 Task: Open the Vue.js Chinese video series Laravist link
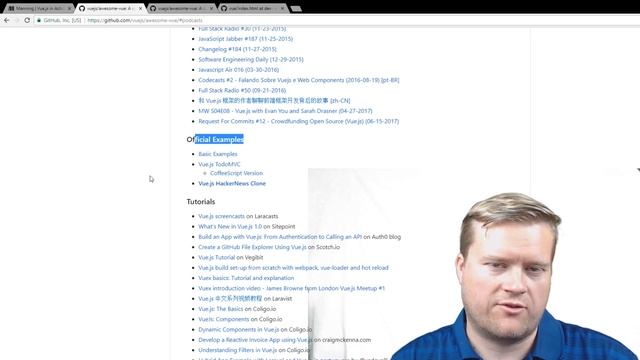tap(230, 298)
